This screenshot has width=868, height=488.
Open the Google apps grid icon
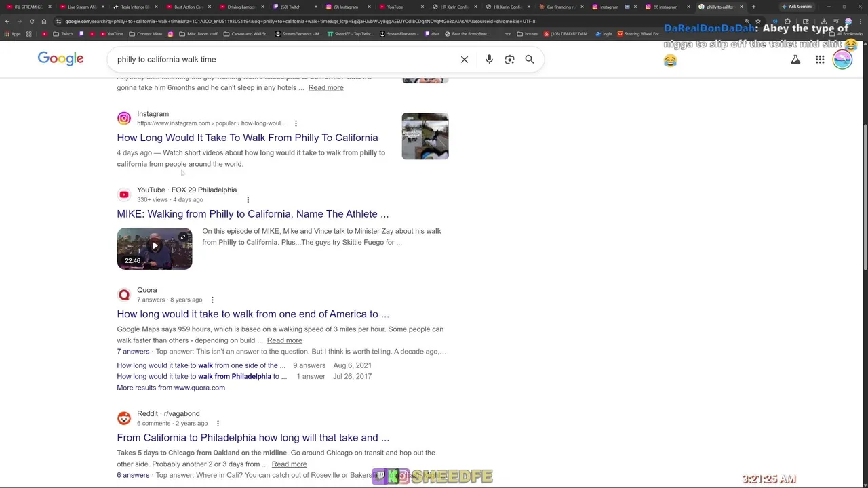pyautogui.click(x=820, y=60)
